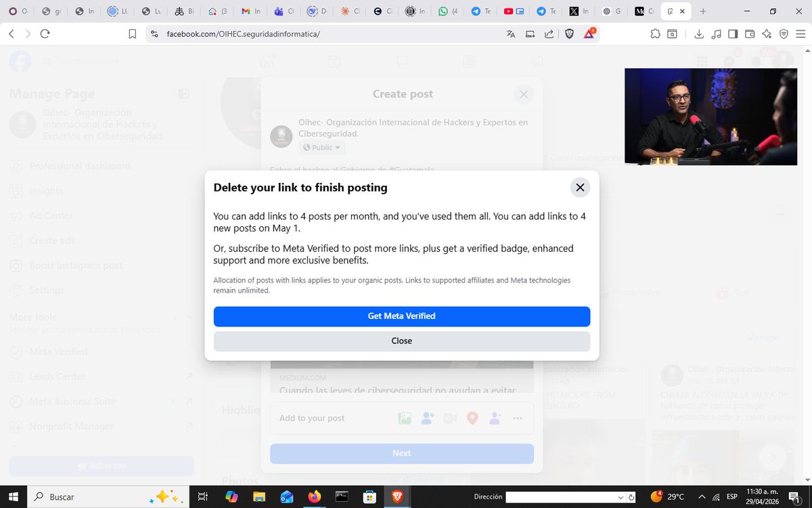Click the Buscar taskbar search box
Image resolution: width=812 pixels, height=508 pixels.
[108, 496]
